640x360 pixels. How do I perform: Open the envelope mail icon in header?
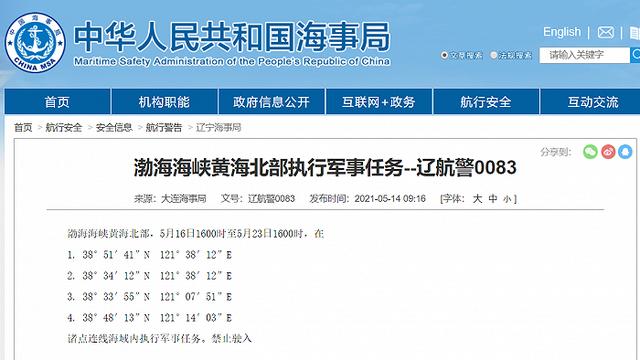pos(606,32)
